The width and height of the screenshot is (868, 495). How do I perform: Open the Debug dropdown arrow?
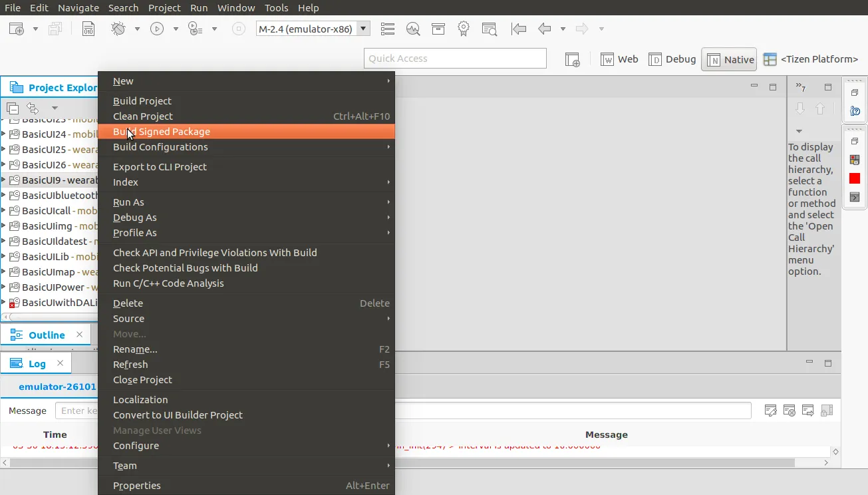[x=137, y=29]
